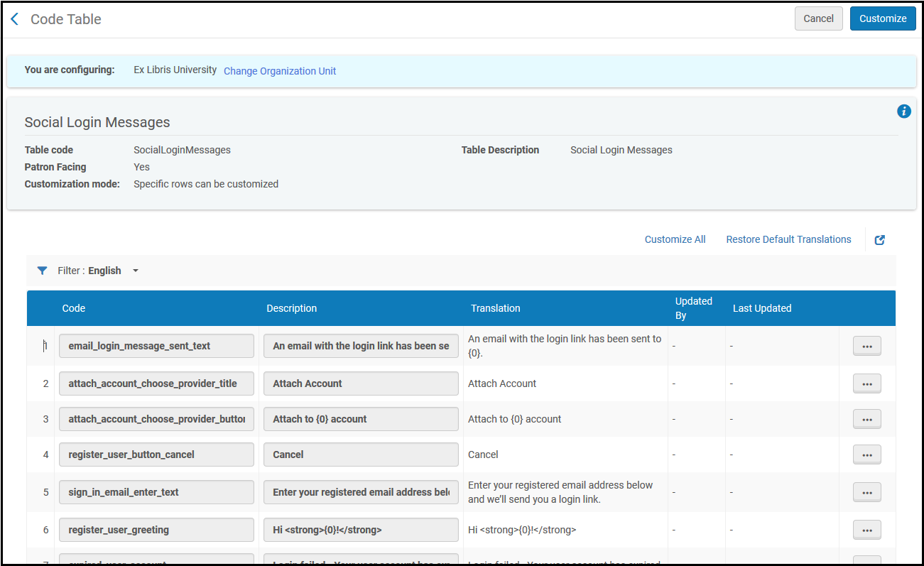Viewport: 924px width, 566px height.
Task: Sort by the Translation column header
Action: click(x=496, y=308)
